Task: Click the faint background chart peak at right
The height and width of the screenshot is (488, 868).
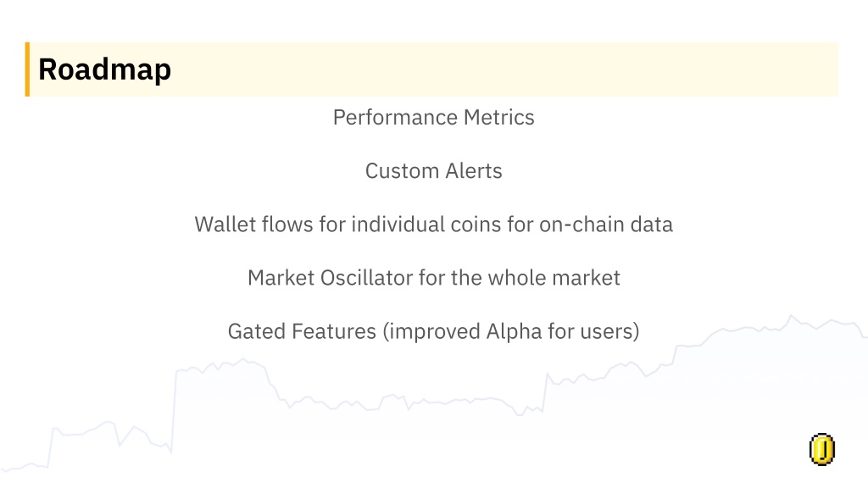Action: pos(791,319)
